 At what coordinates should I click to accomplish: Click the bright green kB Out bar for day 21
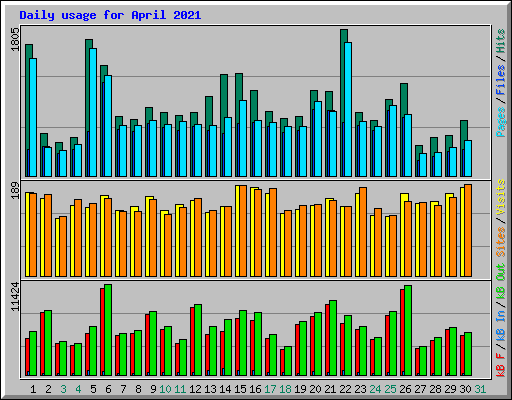pyautogui.click(x=333, y=338)
